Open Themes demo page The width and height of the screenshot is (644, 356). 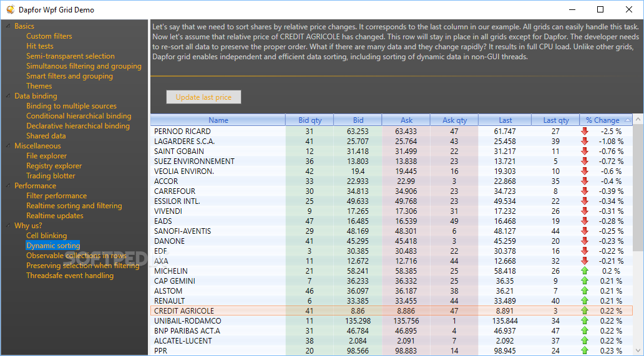click(x=39, y=86)
